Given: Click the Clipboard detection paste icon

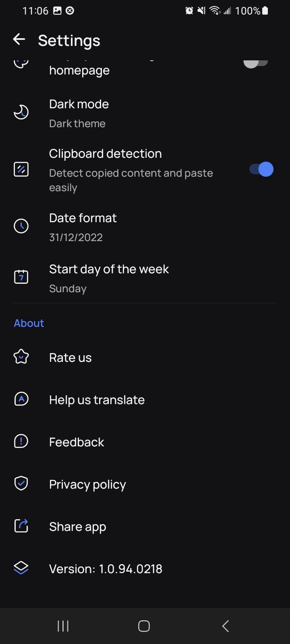Looking at the screenshot, I should pyautogui.click(x=21, y=169).
